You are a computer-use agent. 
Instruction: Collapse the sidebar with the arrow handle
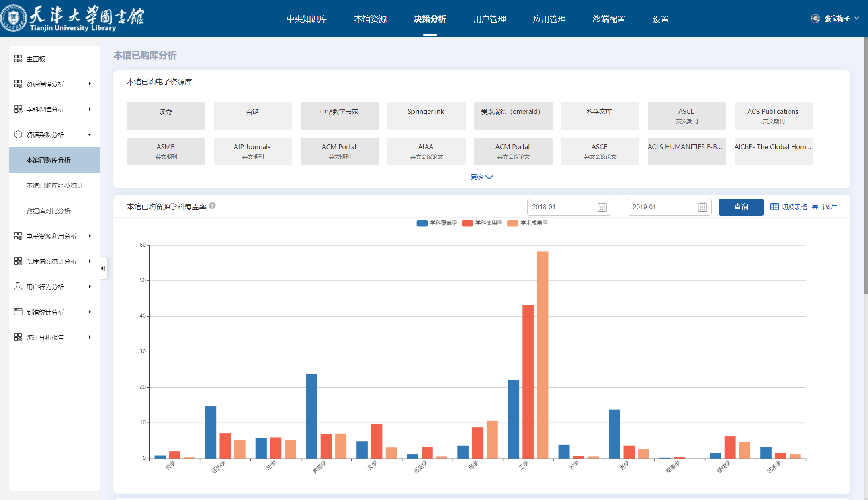103,268
